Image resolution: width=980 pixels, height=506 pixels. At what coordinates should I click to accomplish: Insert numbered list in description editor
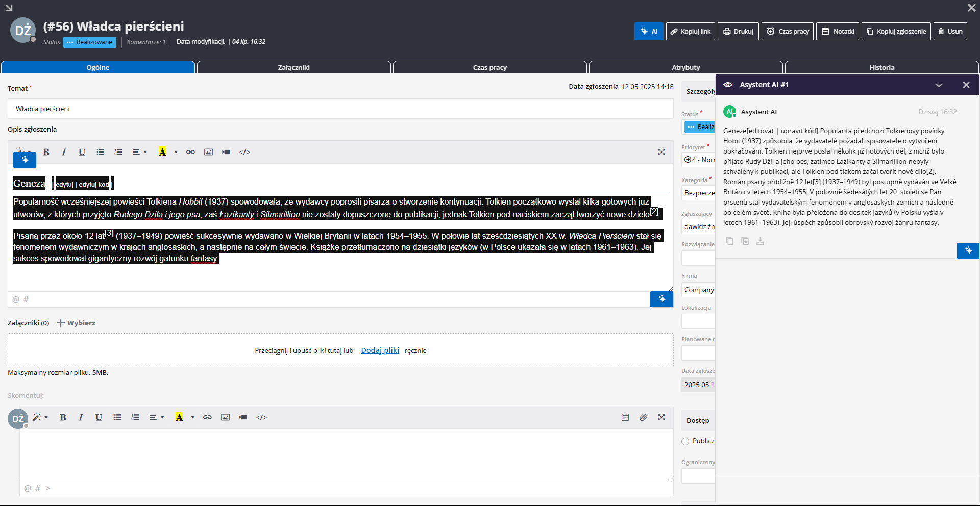click(x=118, y=152)
